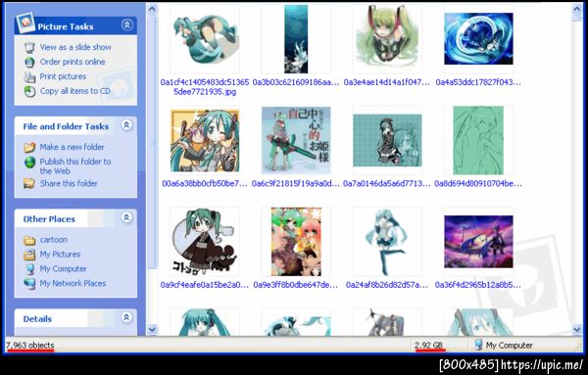This screenshot has height=375, width=588.
Task: Click the Copy all items to CD icon
Action: (29, 91)
